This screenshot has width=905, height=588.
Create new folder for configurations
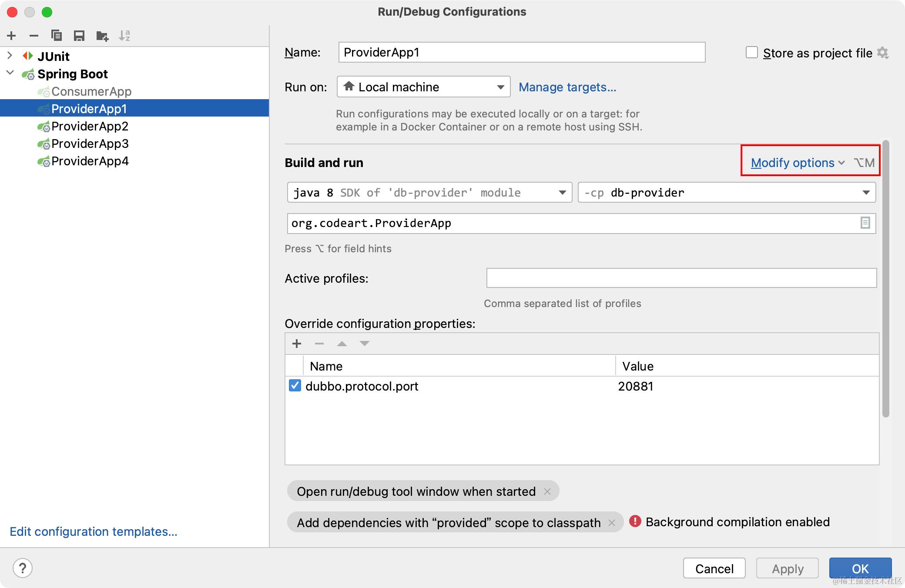pos(102,36)
